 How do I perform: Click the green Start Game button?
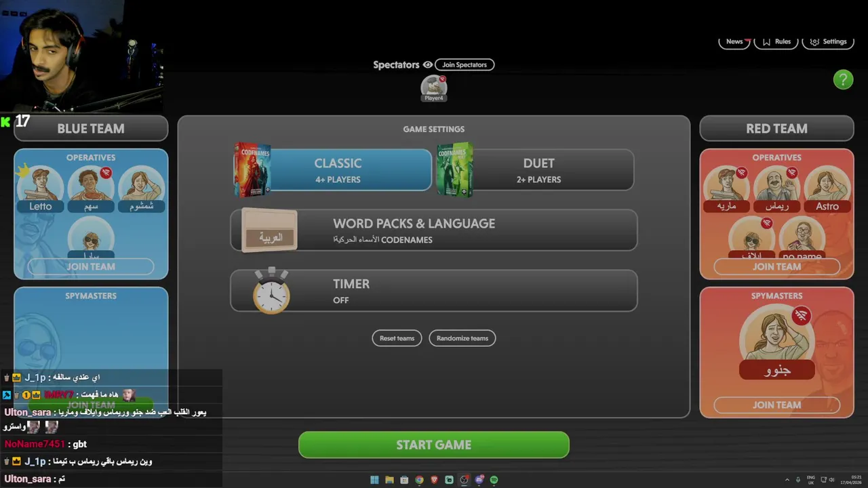click(434, 445)
